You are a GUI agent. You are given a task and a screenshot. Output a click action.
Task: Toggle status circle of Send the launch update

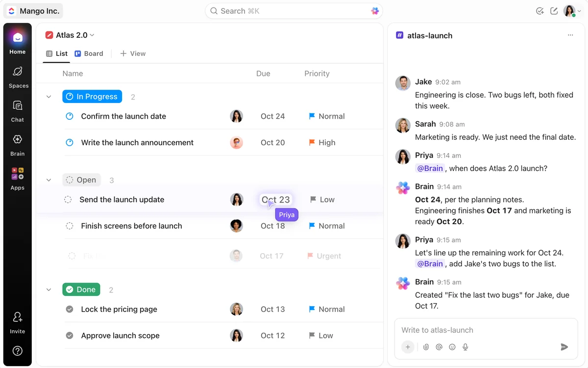68,200
